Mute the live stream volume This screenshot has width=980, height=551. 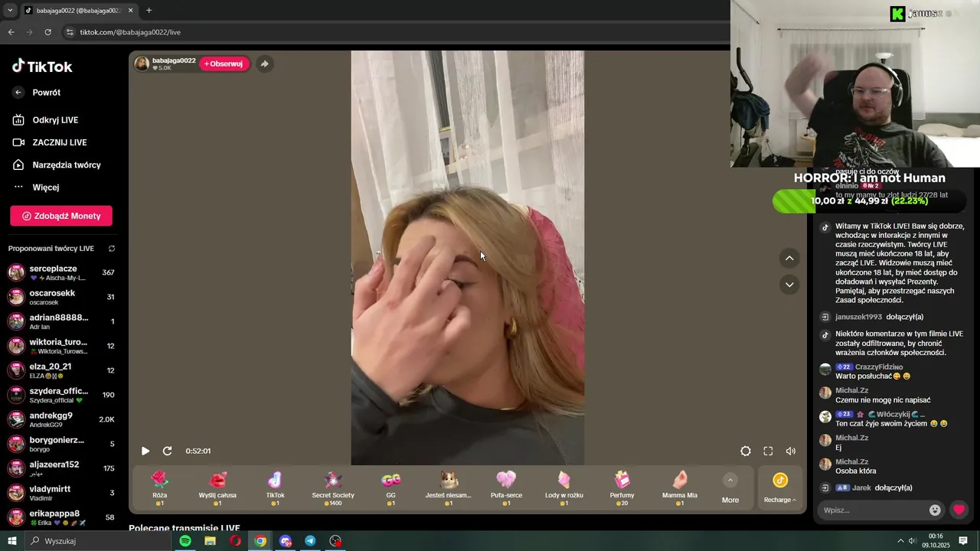[x=791, y=451]
